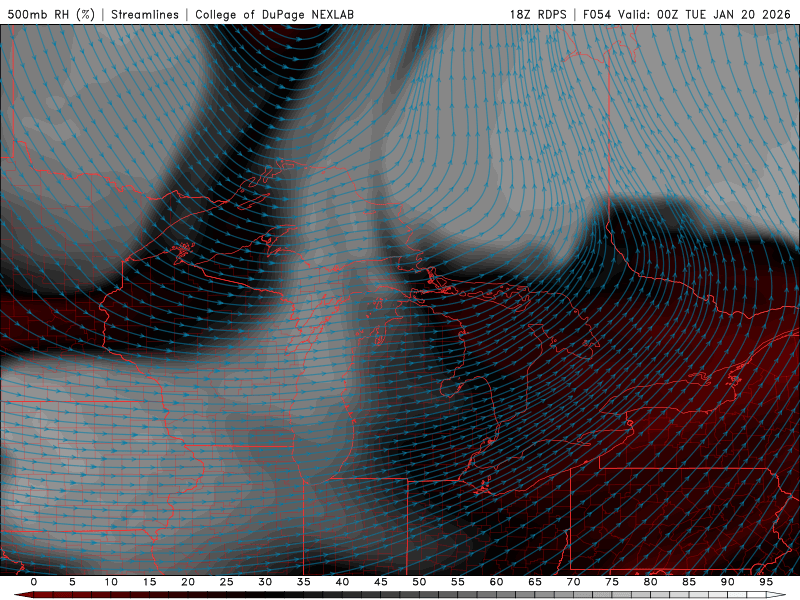Click the "15" label on the colorbar
800x600 pixels.
tap(149, 582)
